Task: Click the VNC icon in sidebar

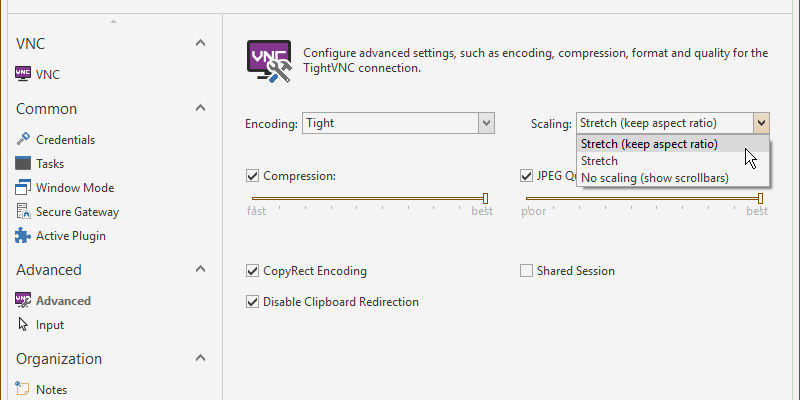Action: (24, 74)
